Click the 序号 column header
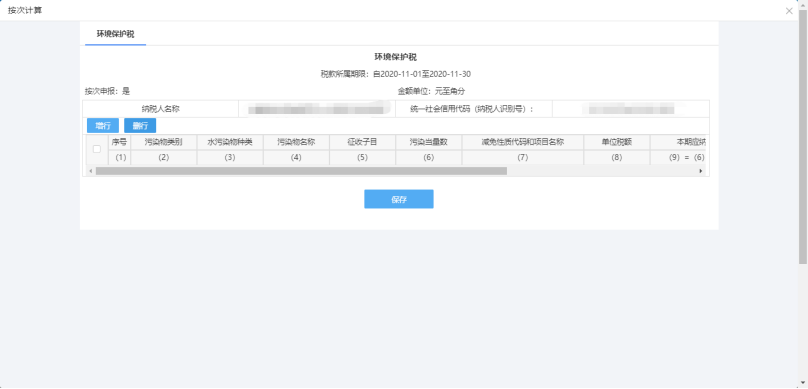The width and height of the screenshot is (808, 389). [x=119, y=142]
